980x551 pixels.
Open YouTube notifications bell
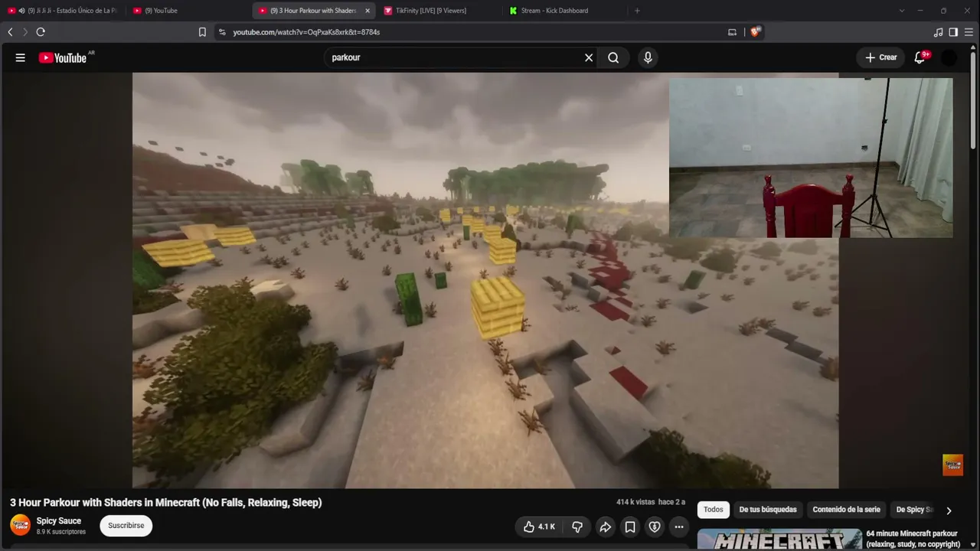point(920,57)
